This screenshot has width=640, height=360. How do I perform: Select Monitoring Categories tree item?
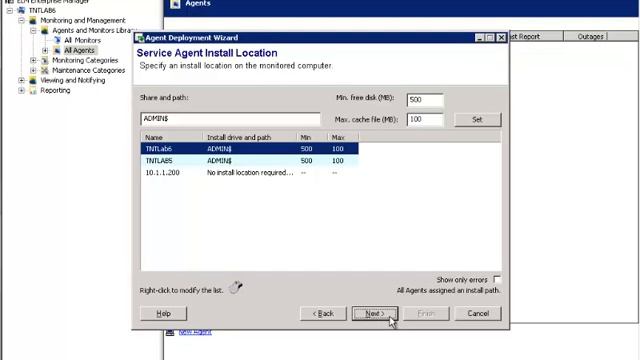point(85,60)
